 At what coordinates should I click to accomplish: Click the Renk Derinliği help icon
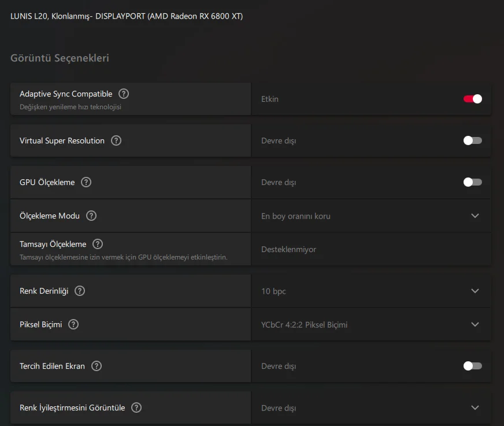tap(80, 291)
